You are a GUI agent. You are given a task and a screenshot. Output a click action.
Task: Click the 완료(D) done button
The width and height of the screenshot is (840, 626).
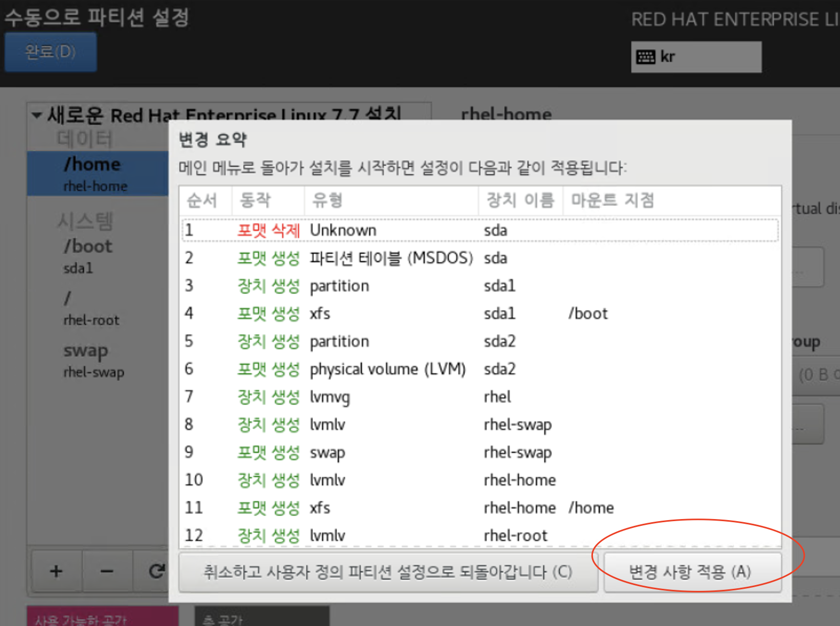tap(51, 52)
